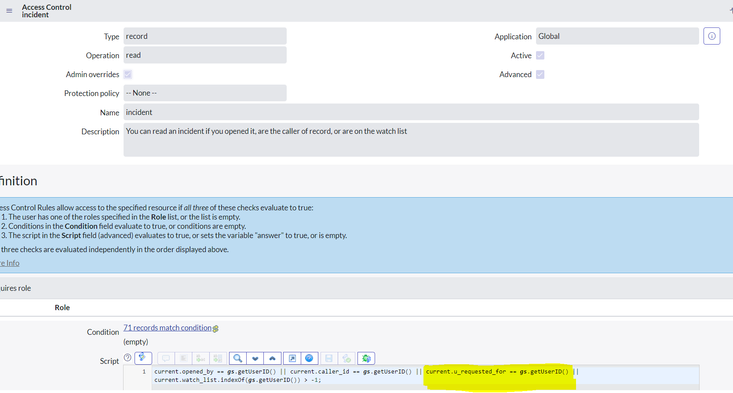Click the replace all icon in script toolbar
Viewport: 733px width, 393px height.
218,358
